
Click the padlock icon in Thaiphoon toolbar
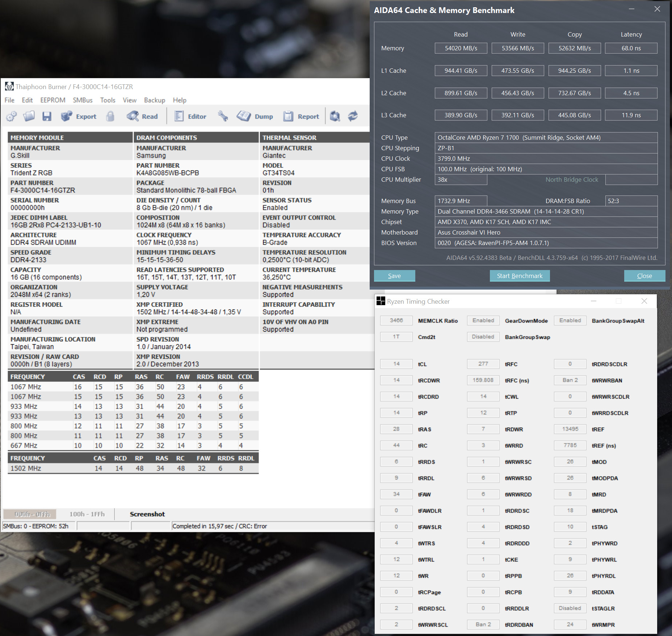[110, 116]
